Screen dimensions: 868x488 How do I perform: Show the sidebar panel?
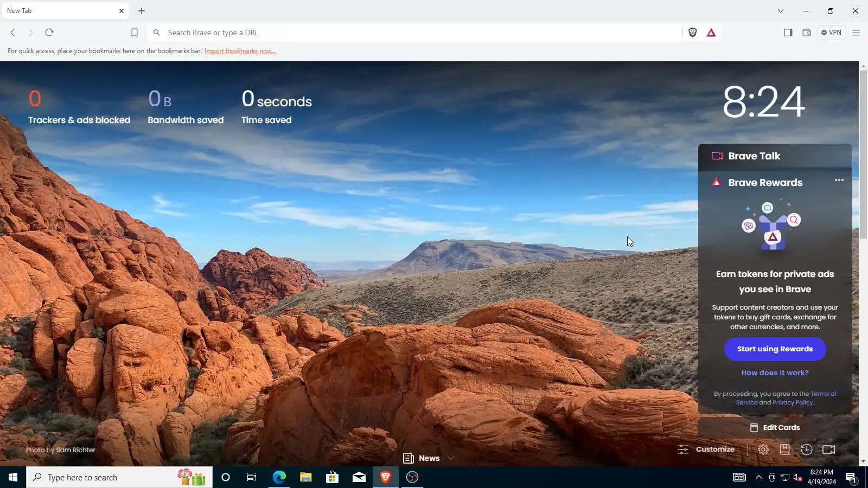click(x=788, y=33)
